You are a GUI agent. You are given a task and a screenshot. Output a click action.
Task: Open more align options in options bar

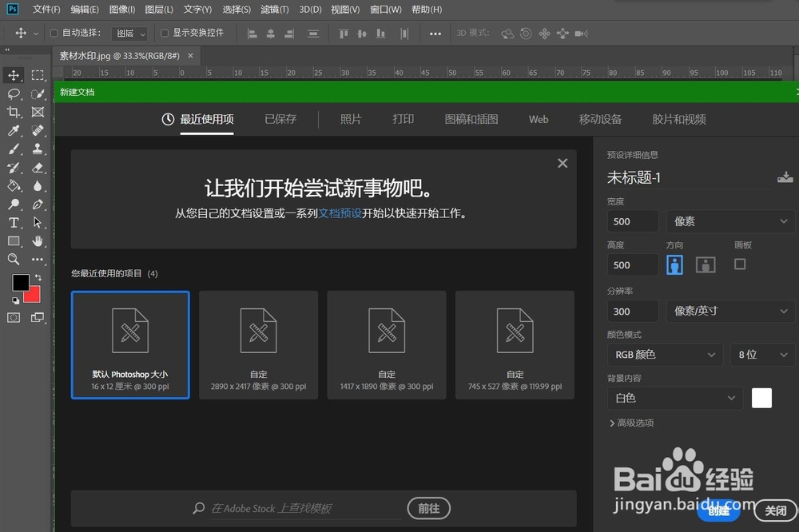(435, 34)
